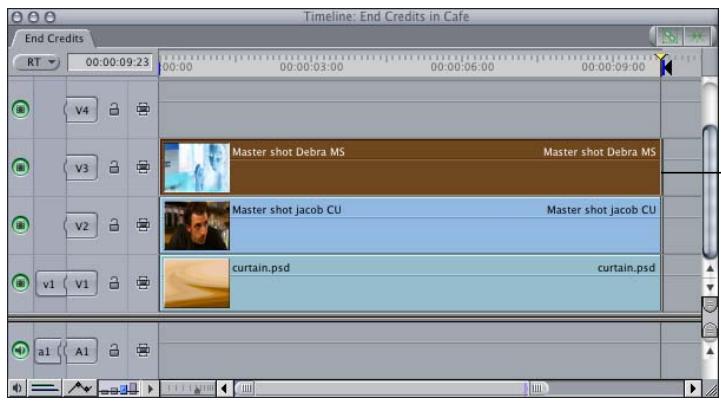Toggle V1 track visibility
This screenshot has height=401, width=721.
20,283
